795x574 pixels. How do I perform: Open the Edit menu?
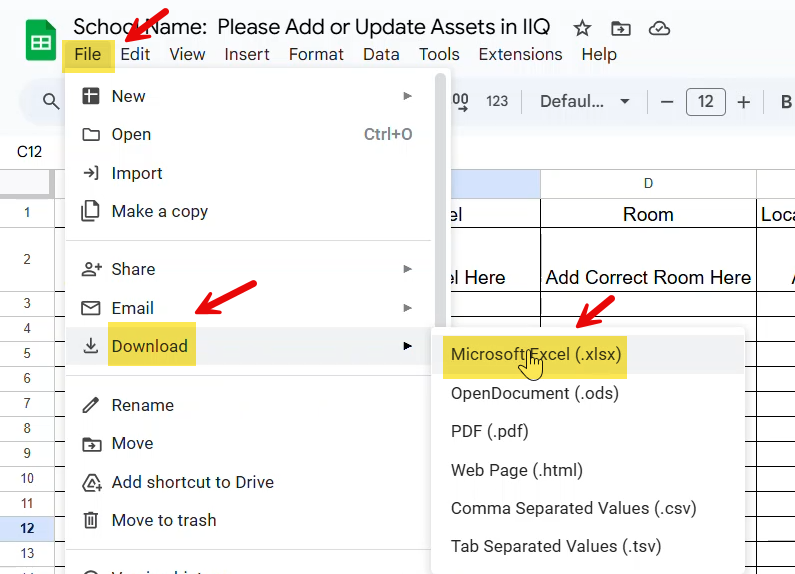[x=135, y=54]
